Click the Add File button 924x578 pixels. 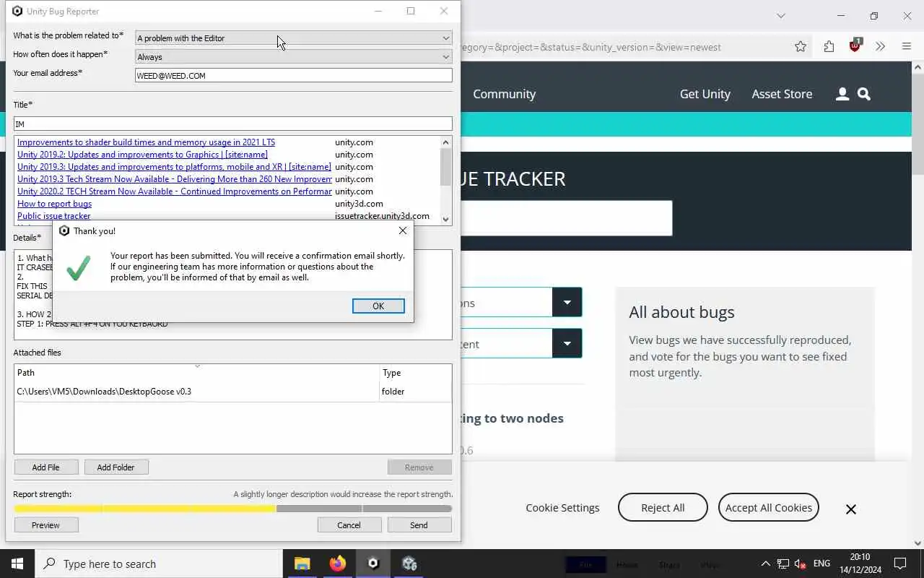[45, 467]
